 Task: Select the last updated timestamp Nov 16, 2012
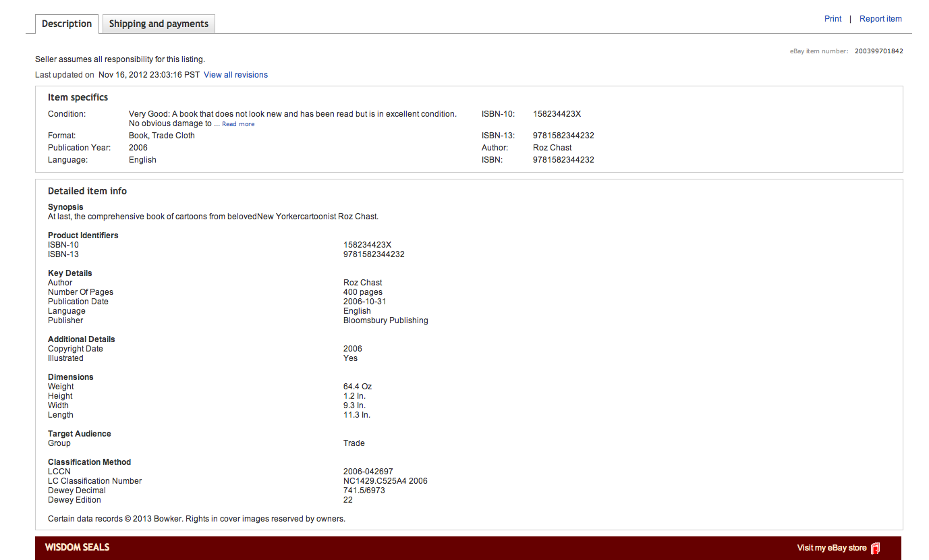(149, 75)
